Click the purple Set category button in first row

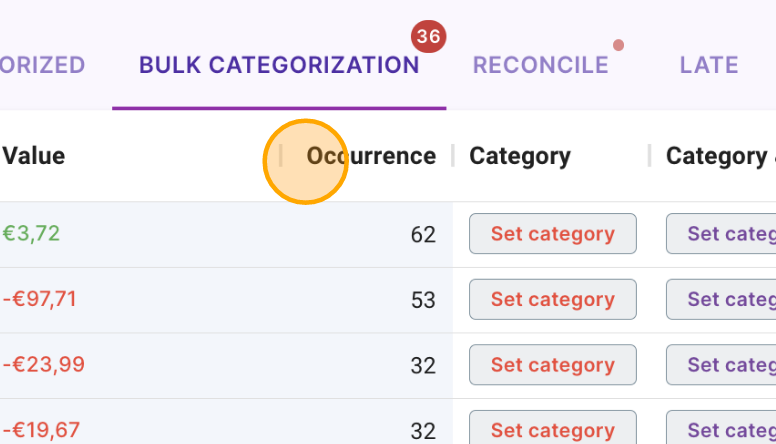722,234
